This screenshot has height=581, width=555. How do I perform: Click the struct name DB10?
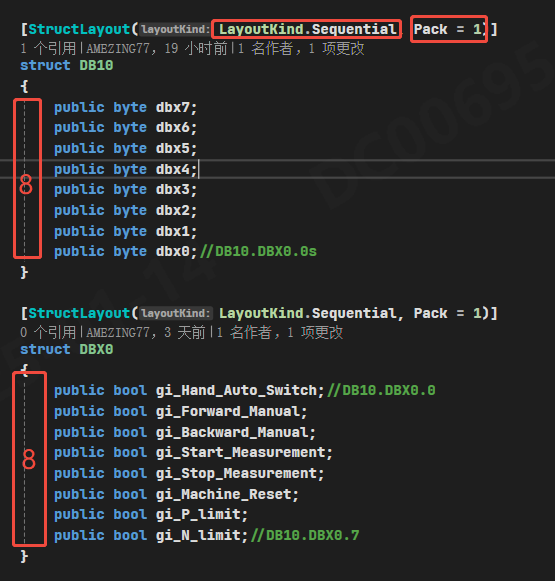pos(96,66)
